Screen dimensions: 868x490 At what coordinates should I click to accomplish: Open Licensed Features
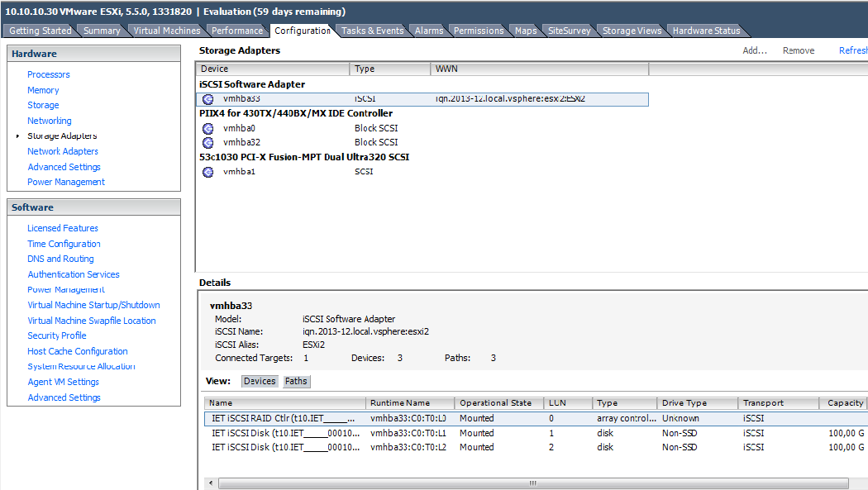coord(63,228)
